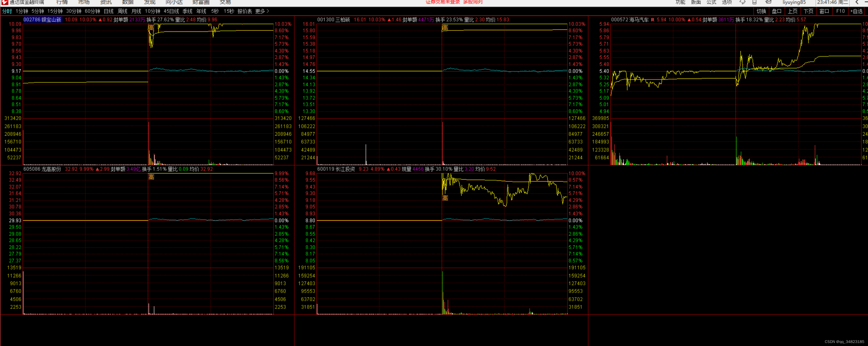Open the 选项 options menu

pos(727,2)
